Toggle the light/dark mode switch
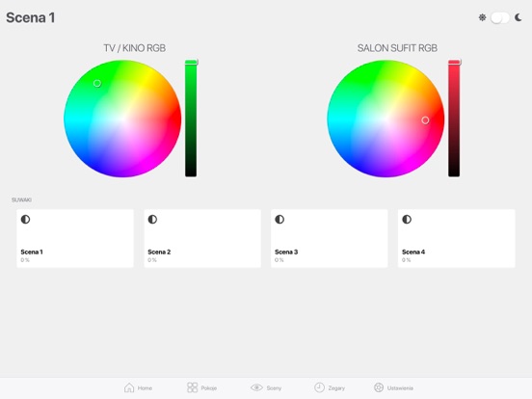Viewport: 532px width, 399px height. pos(500,17)
